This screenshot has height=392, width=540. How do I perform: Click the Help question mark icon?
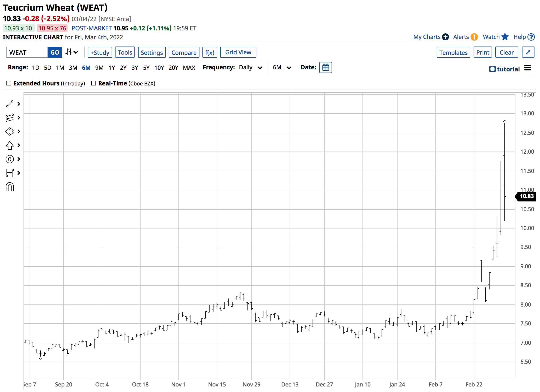[x=531, y=37]
